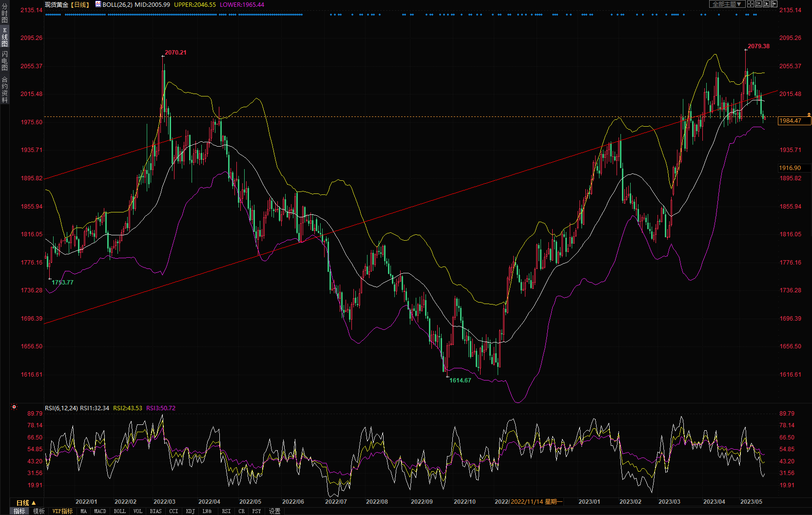This screenshot has height=515, width=812.
Task: Click the shift-chart-right arrow icon
Action: [774, 4]
